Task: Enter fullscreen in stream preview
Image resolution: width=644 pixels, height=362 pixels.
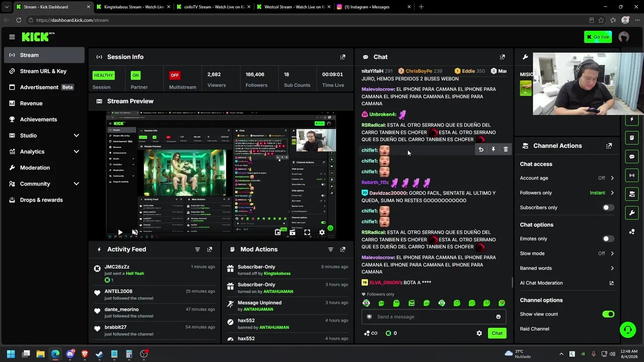Action: click(307, 232)
